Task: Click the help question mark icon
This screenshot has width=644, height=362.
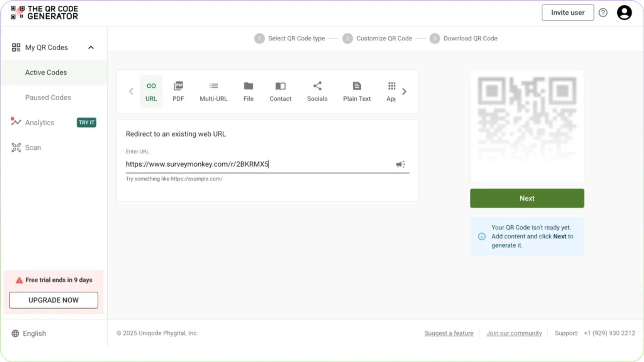Action: coord(603,13)
